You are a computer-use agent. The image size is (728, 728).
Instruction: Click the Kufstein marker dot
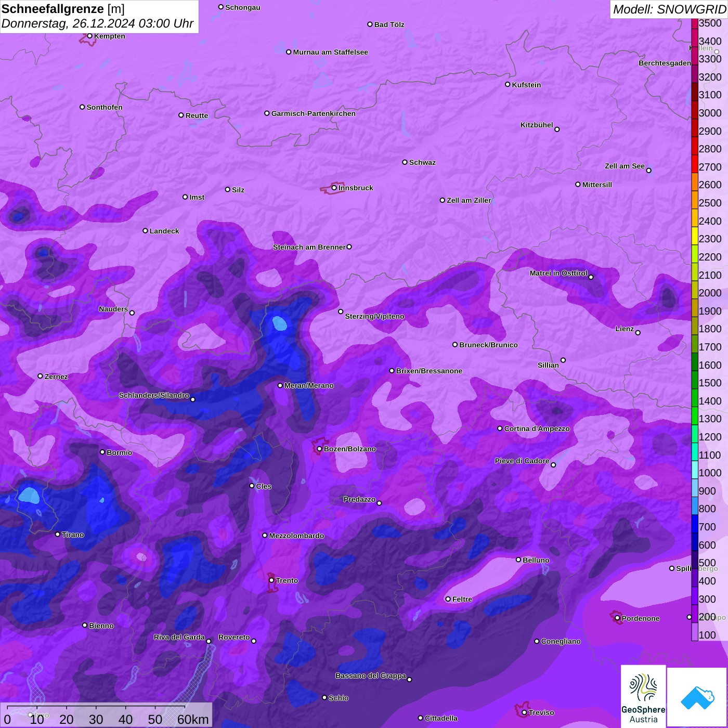508,84
